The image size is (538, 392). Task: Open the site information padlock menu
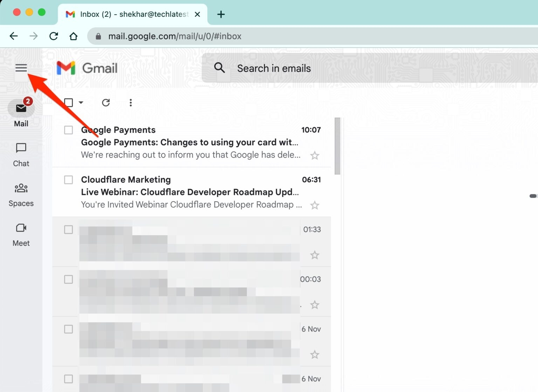coord(98,36)
